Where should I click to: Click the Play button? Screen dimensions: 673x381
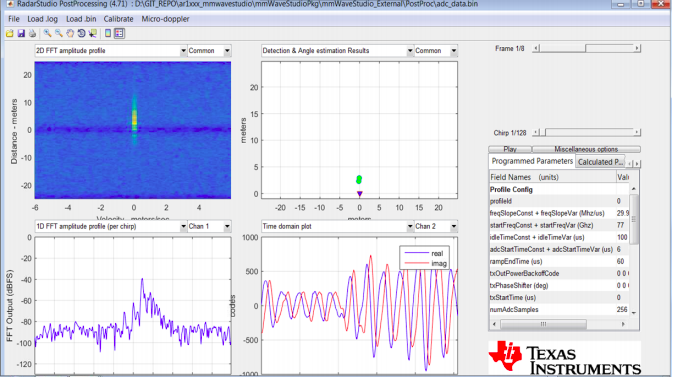pos(510,149)
